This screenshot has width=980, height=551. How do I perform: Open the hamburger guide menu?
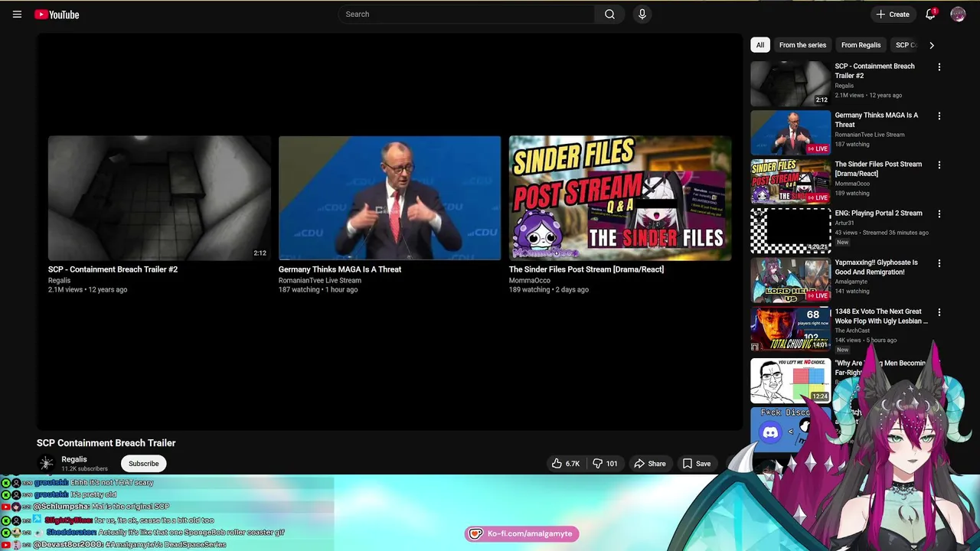pyautogui.click(x=17, y=14)
